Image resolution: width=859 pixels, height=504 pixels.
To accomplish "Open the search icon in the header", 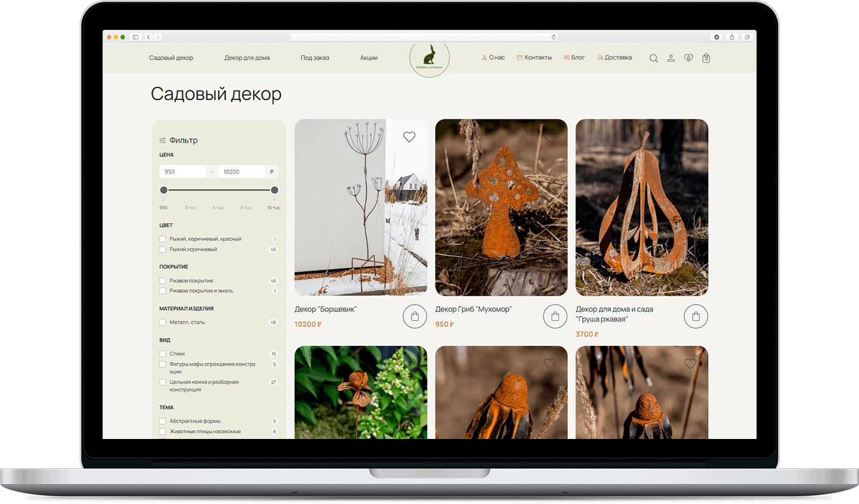I will (x=653, y=58).
